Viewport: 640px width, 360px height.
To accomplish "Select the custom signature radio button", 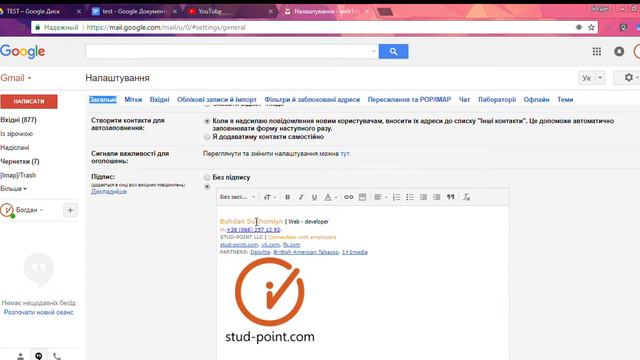I will [x=207, y=187].
